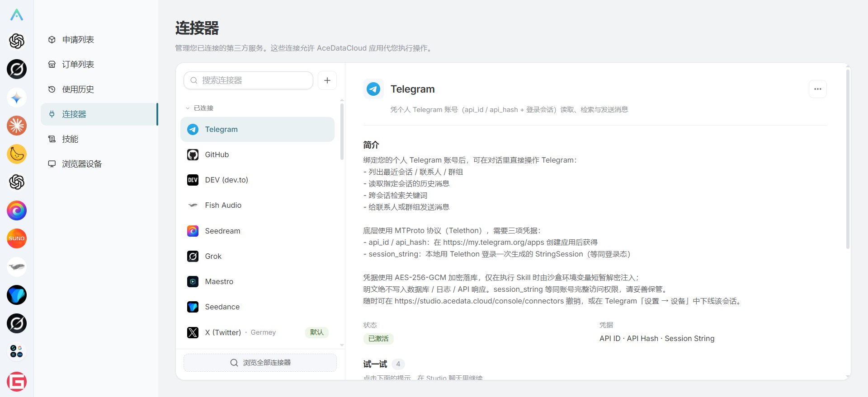
Task: Select the Fish Audio row in connector list
Action: point(257,205)
